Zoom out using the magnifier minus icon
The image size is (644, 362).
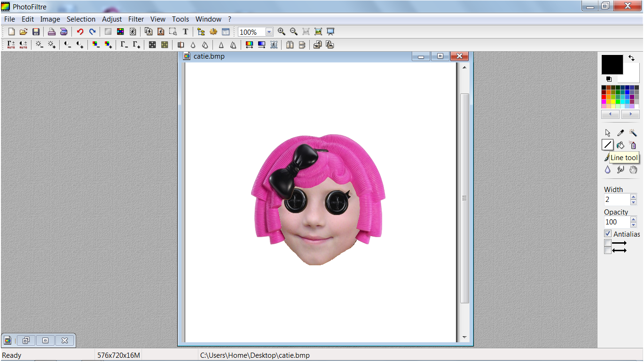point(294,32)
